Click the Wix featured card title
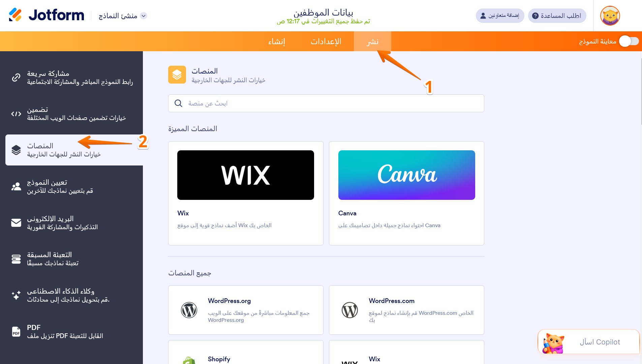 pyautogui.click(x=183, y=213)
